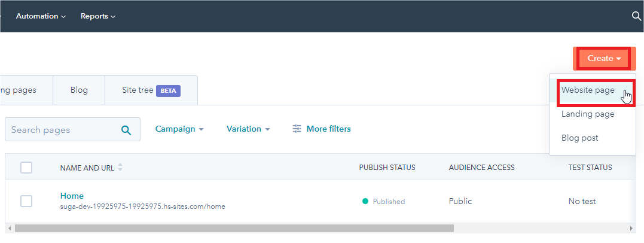Select Blog post from Create menu

click(x=579, y=138)
